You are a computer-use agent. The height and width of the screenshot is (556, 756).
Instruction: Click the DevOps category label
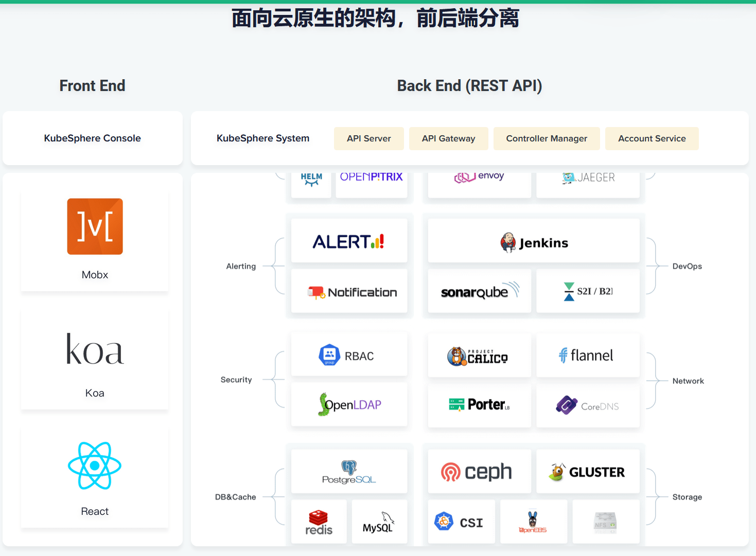(x=687, y=266)
